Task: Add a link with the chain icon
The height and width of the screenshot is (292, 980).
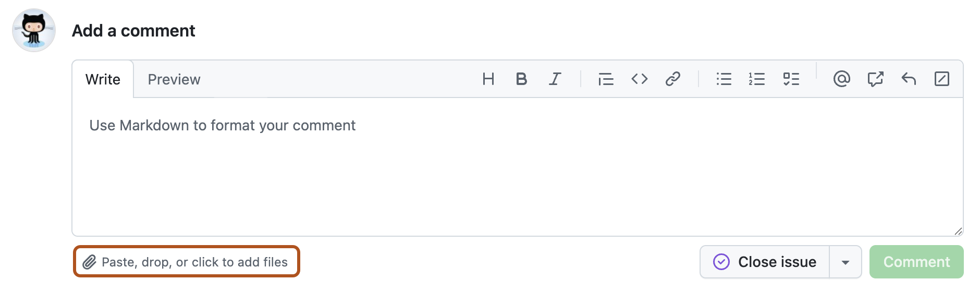Action: coord(672,79)
